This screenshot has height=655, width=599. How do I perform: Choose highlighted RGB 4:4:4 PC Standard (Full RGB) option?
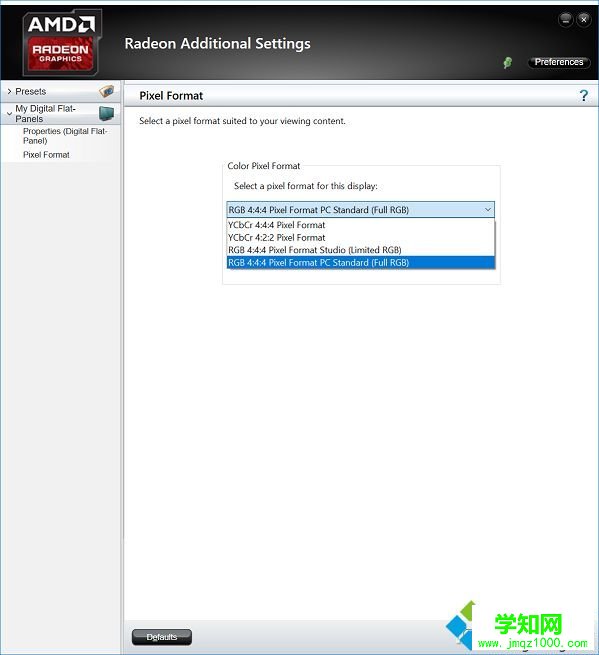pyautogui.click(x=361, y=262)
